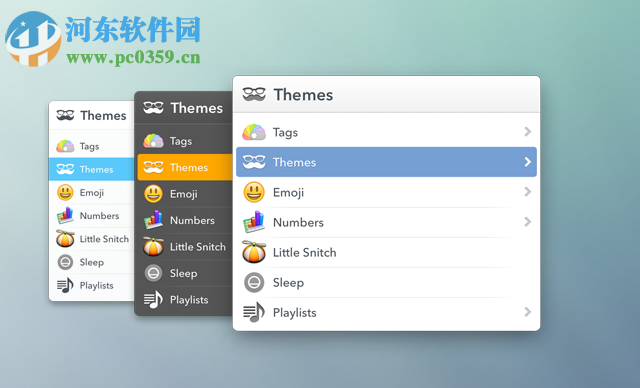This screenshot has height=388, width=640.
Task: Click the Playlists music icon in large white panel
Action: coord(254,312)
